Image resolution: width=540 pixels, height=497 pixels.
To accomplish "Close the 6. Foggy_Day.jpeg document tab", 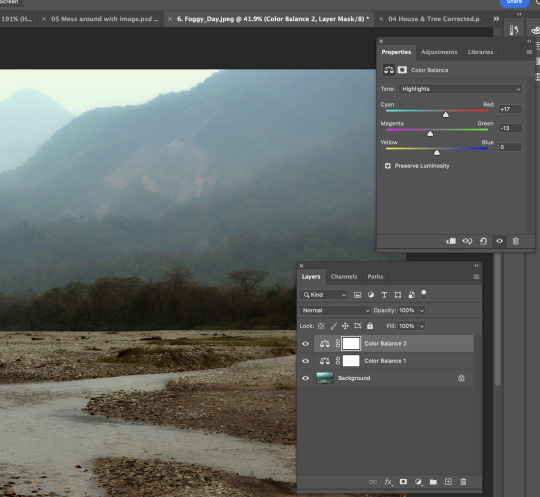I will pyautogui.click(x=170, y=19).
